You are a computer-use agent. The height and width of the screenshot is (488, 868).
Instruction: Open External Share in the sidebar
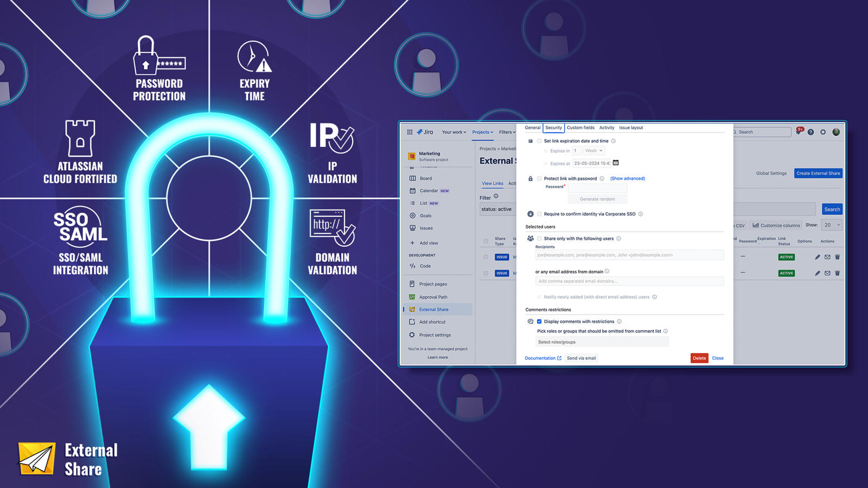(x=433, y=309)
